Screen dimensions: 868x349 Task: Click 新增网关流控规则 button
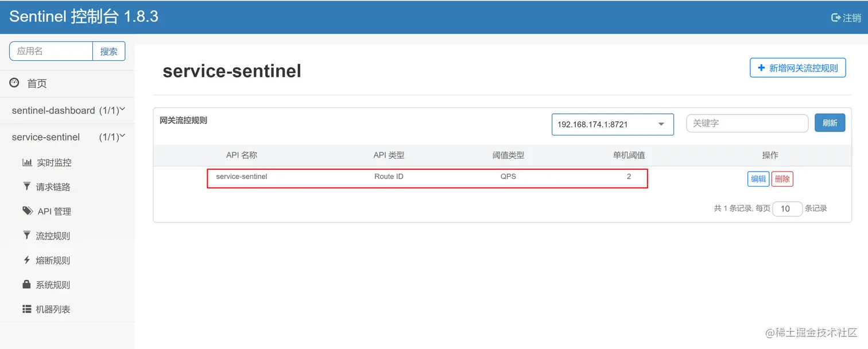[798, 68]
